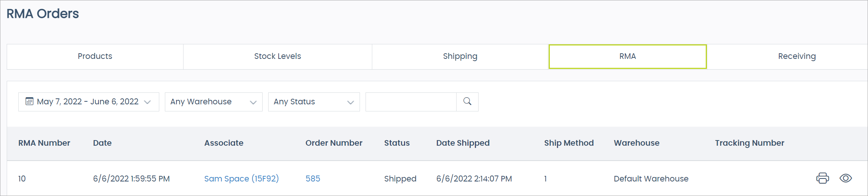Switch to the Products tab
The width and height of the screenshot is (868, 196).
coord(95,56)
